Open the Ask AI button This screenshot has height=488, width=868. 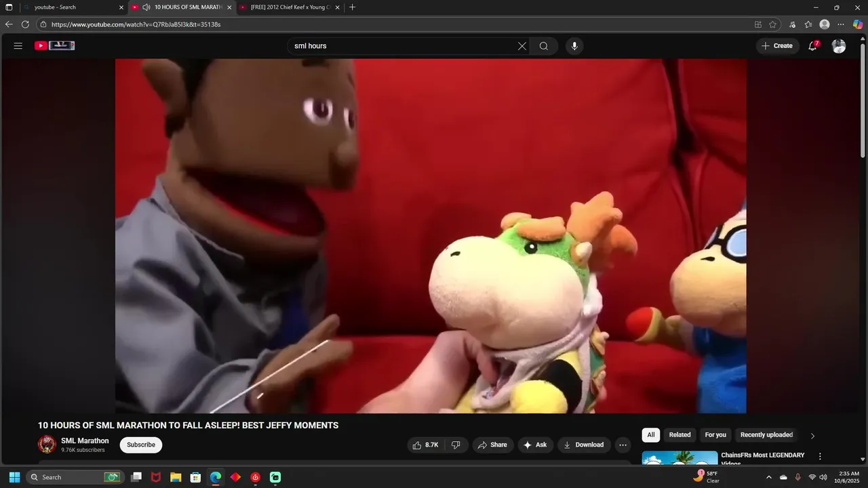point(535,445)
